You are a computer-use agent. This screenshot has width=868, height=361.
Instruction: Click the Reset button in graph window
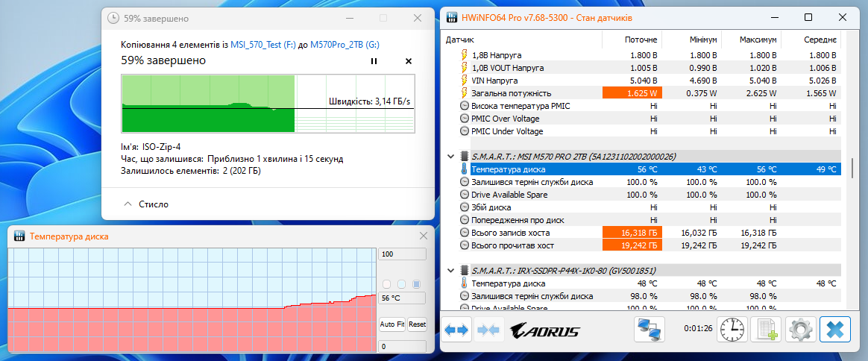(417, 324)
